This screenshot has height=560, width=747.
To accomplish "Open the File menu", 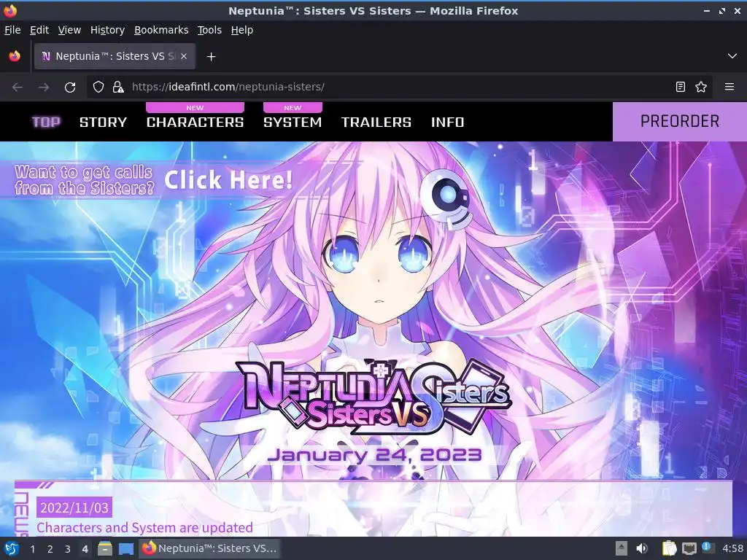I will pyautogui.click(x=12, y=30).
